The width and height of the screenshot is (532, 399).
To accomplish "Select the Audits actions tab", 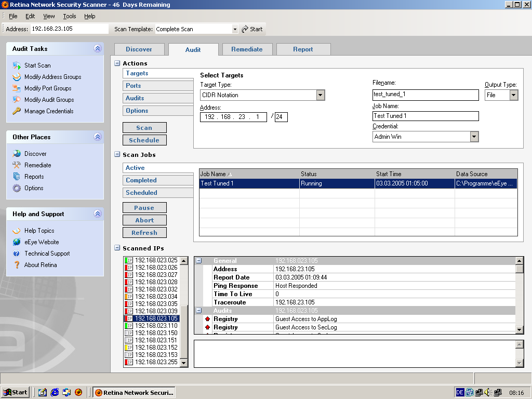I will tap(158, 98).
